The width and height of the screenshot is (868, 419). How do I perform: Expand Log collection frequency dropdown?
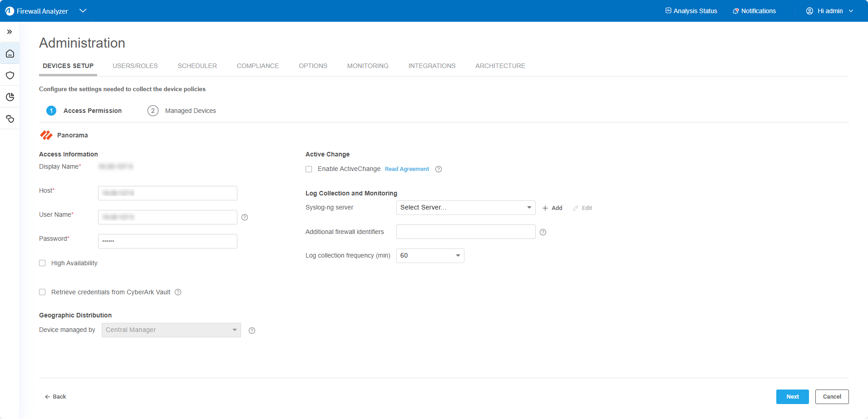[x=430, y=256]
